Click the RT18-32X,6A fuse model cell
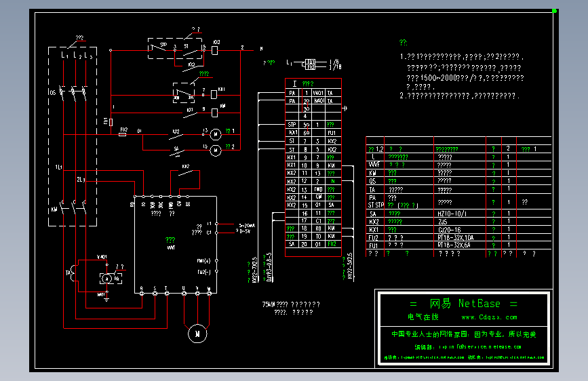Image resolution: width=588 pixels, height=381 pixels. click(x=454, y=245)
